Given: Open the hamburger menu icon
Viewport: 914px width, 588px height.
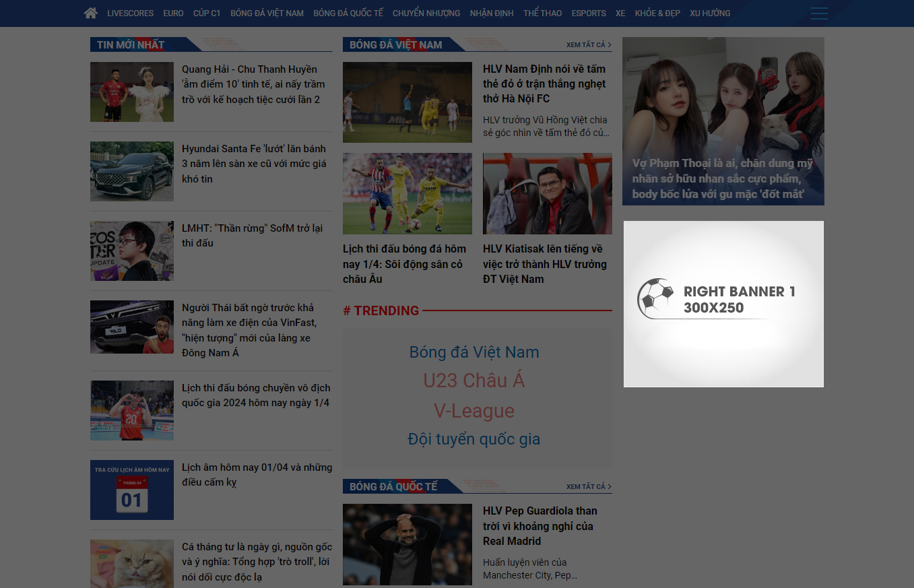Looking at the screenshot, I should 819,13.
